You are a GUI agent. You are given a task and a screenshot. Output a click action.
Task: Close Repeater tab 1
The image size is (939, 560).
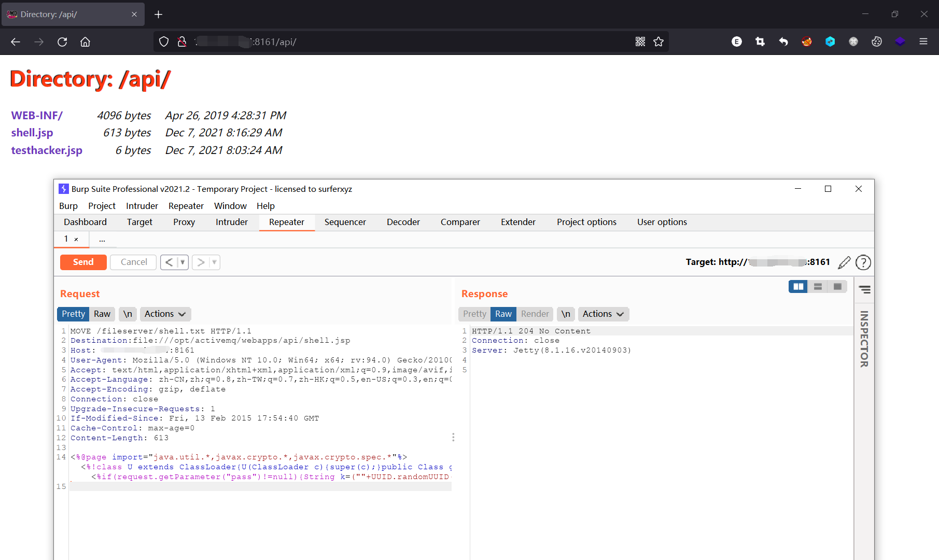(x=76, y=240)
